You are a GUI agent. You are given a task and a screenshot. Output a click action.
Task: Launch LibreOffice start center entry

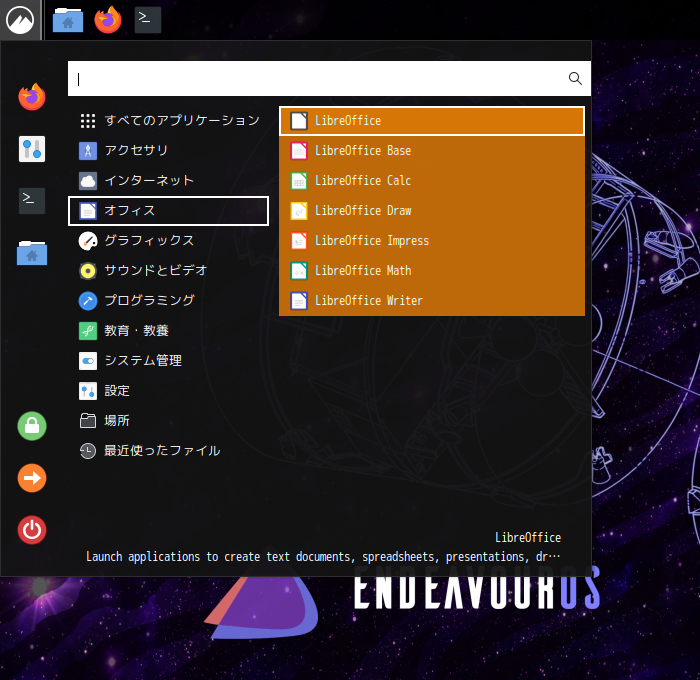(x=432, y=121)
